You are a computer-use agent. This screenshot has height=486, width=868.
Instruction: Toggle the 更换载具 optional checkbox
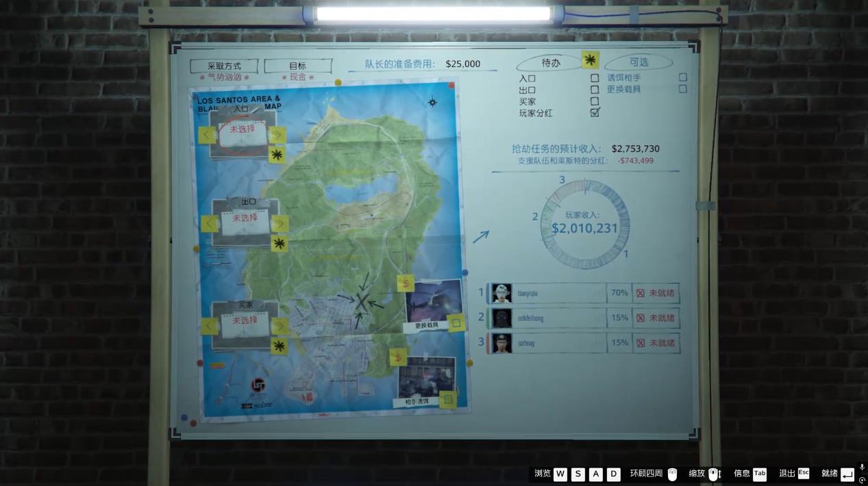click(x=683, y=89)
